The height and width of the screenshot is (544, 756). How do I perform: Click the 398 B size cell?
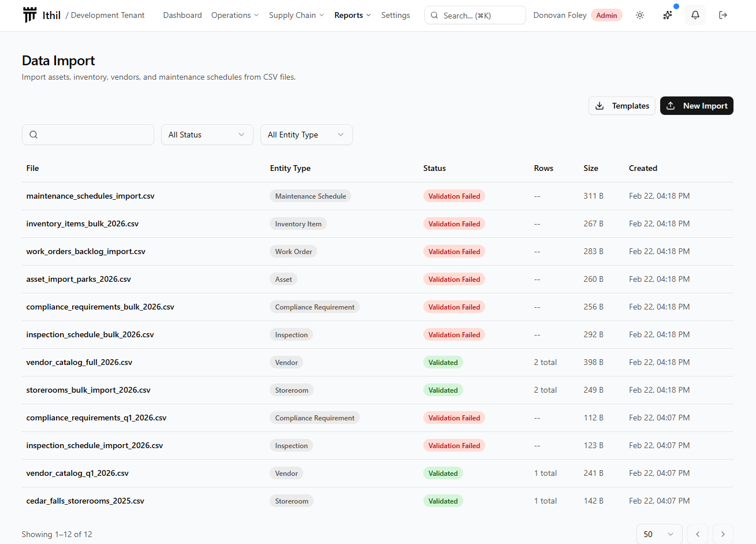tap(593, 362)
